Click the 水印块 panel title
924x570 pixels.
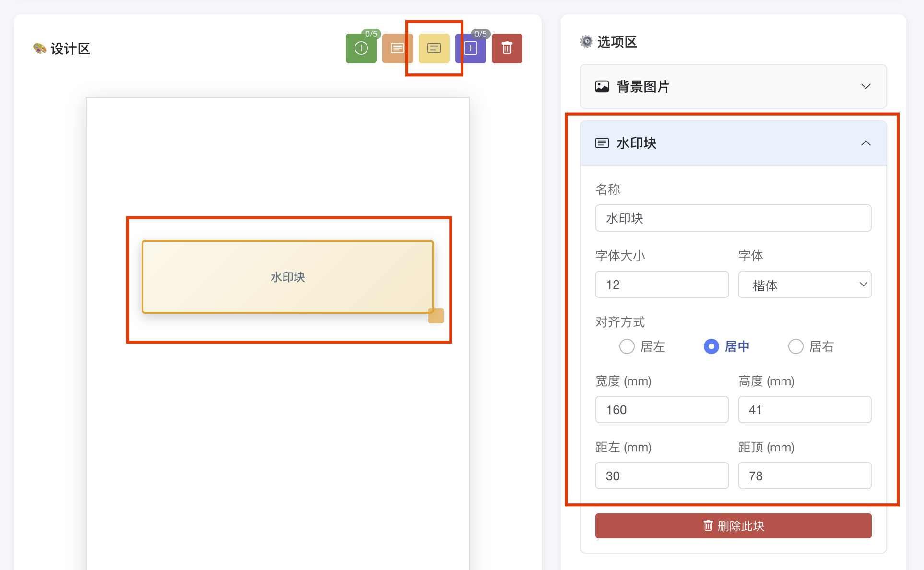(636, 143)
